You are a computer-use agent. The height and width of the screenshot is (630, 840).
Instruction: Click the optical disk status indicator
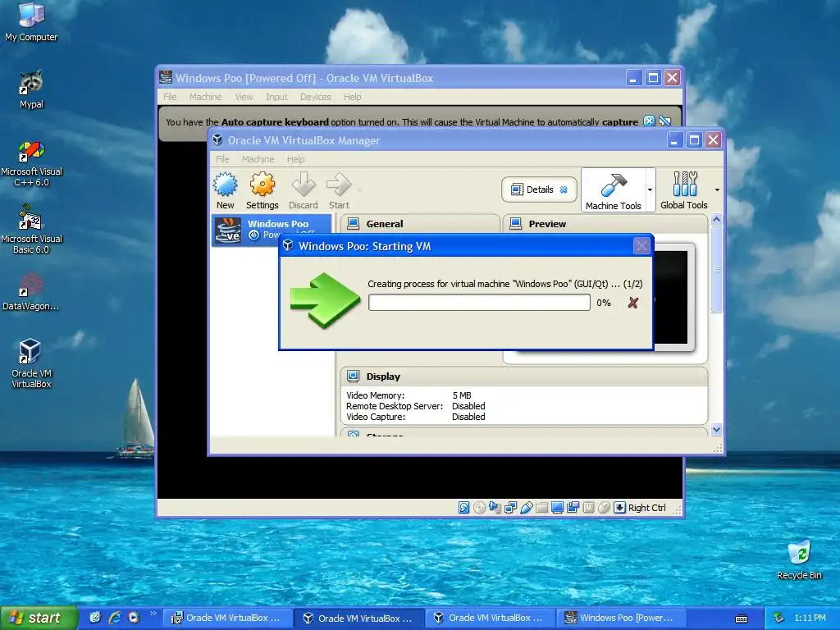tap(479, 507)
